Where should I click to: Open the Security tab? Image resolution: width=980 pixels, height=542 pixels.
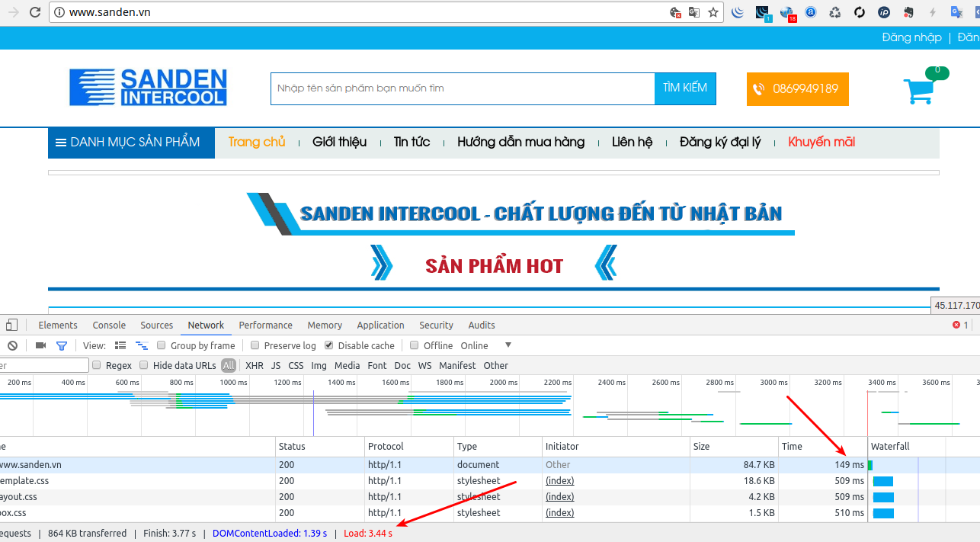[436, 325]
